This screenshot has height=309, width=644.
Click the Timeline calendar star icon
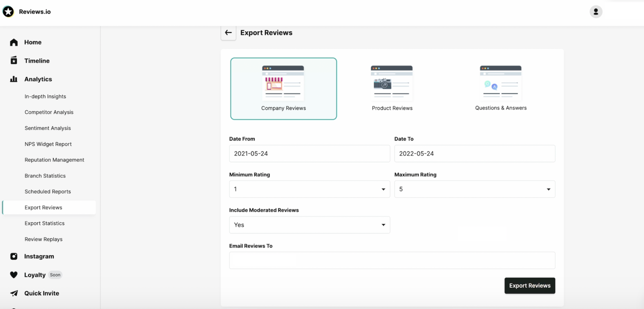click(x=14, y=60)
